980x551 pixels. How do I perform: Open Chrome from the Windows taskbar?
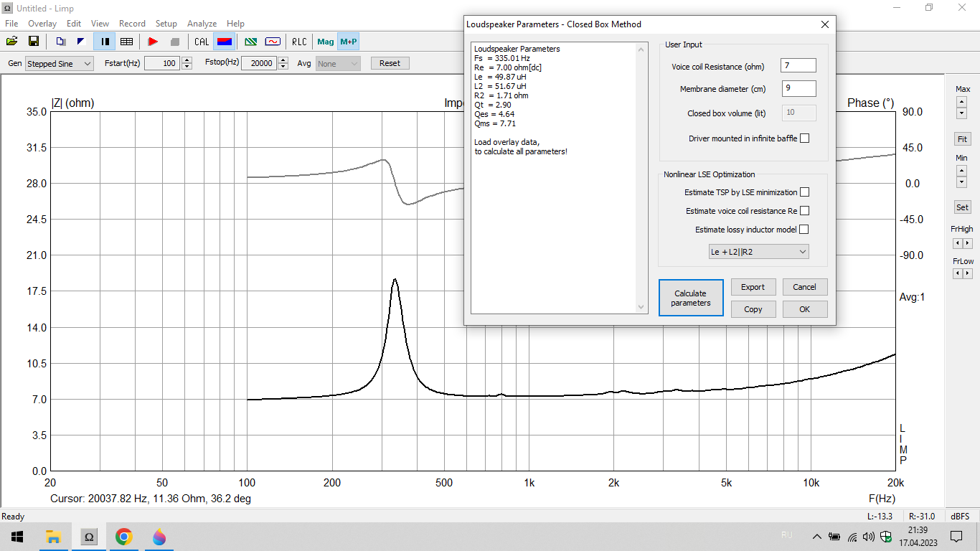[x=124, y=537]
